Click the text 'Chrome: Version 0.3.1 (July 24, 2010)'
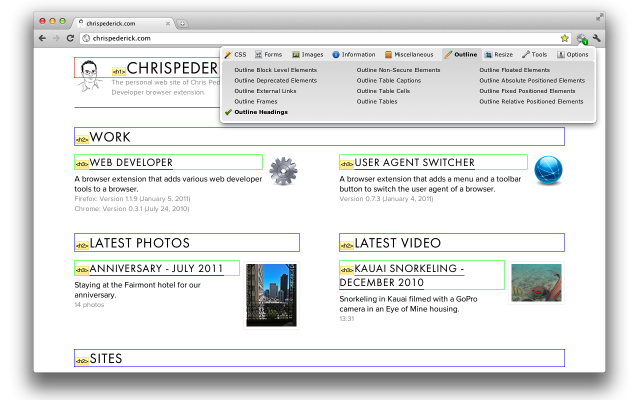The width and height of the screenshot is (640, 400). 132,209
